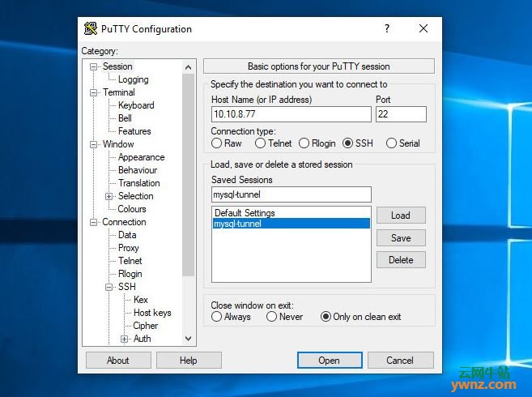Image resolution: width=532 pixels, height=397 pixels.
Task: Open the Data category
Action: pos(127,235)
